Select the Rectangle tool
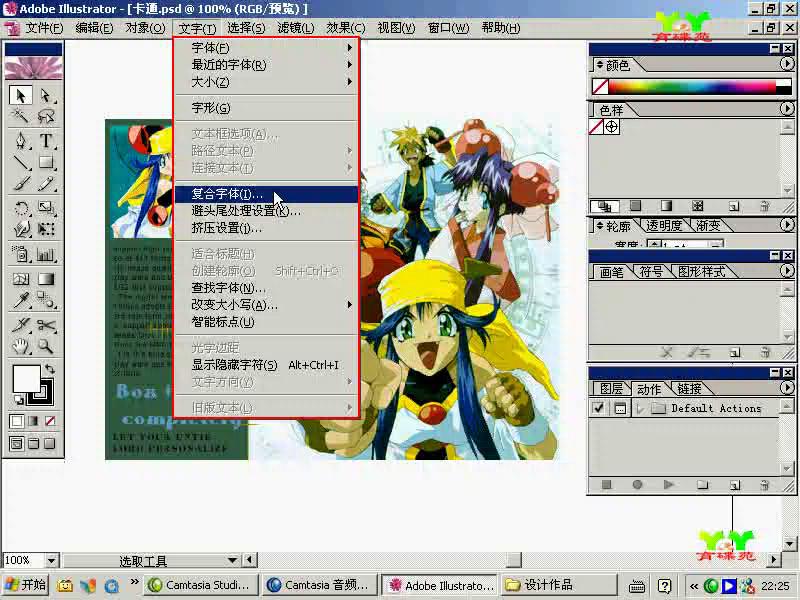Image resolution: width=800 pixels, height=600 pixels. 46,162
